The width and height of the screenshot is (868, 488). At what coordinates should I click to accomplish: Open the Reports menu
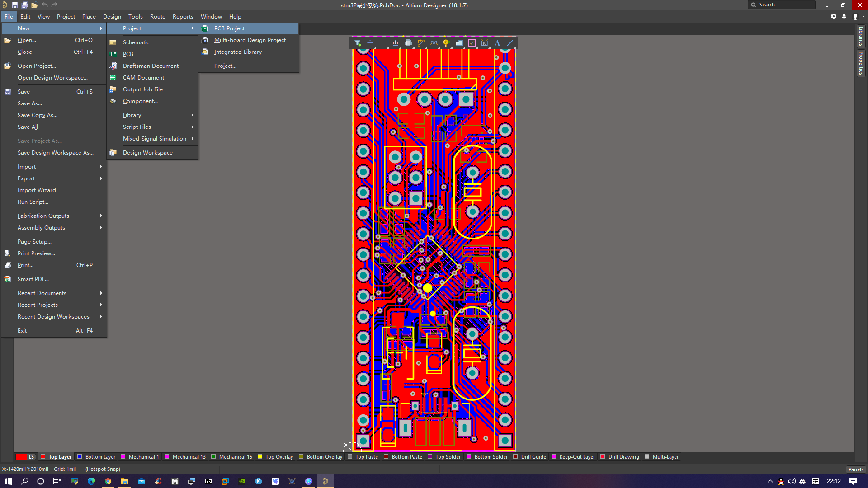coord(183,16)
